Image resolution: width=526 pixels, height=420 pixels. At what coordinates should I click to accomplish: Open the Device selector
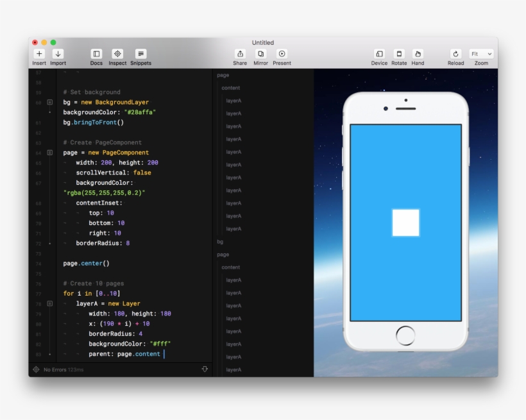379,55
